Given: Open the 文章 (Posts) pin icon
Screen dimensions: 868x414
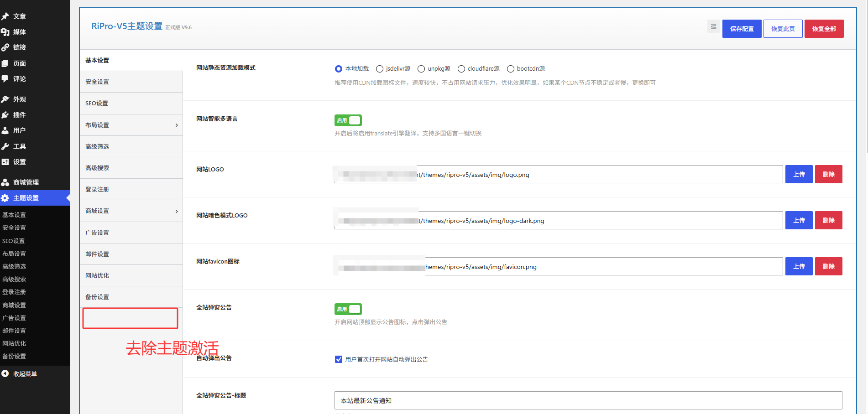Looking at the screenshot, I should tap(5, 16).
